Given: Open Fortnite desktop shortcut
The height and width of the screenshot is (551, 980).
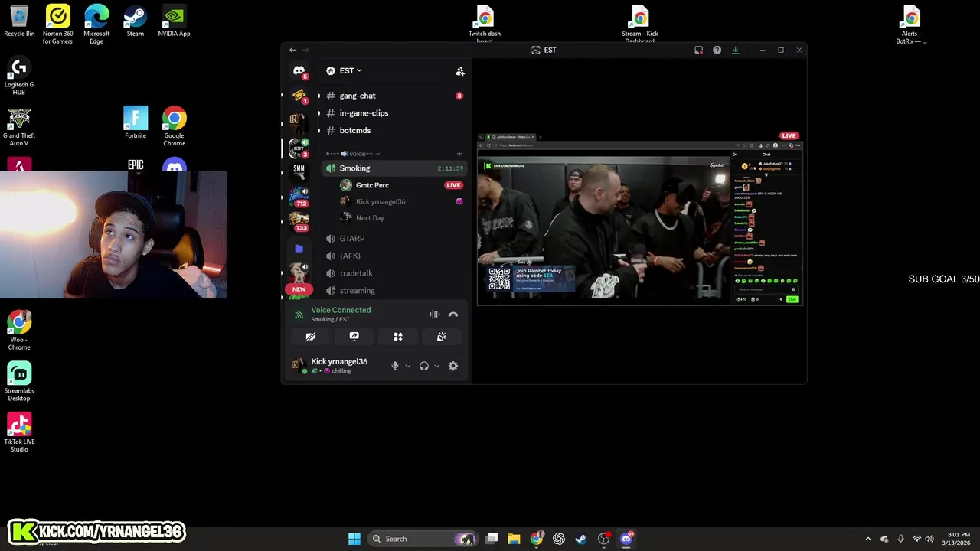Looking at the screenshot, I should pyautogui.click(x=136, y=123).
